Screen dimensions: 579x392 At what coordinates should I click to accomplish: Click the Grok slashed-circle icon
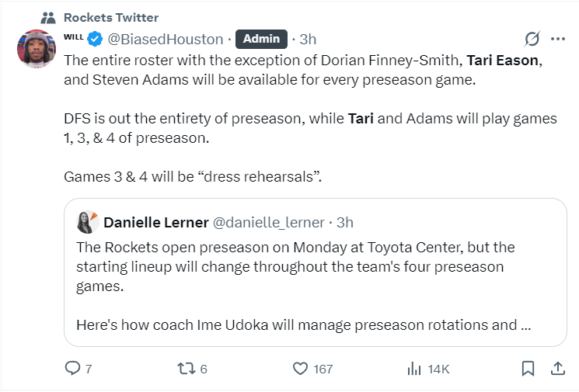[x=532, y=39]
